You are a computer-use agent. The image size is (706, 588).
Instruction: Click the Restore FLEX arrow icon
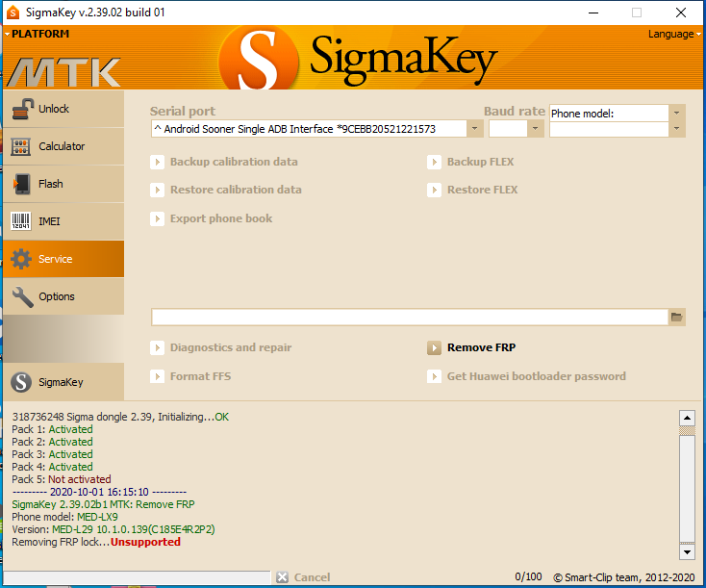[x=434, y=190]
